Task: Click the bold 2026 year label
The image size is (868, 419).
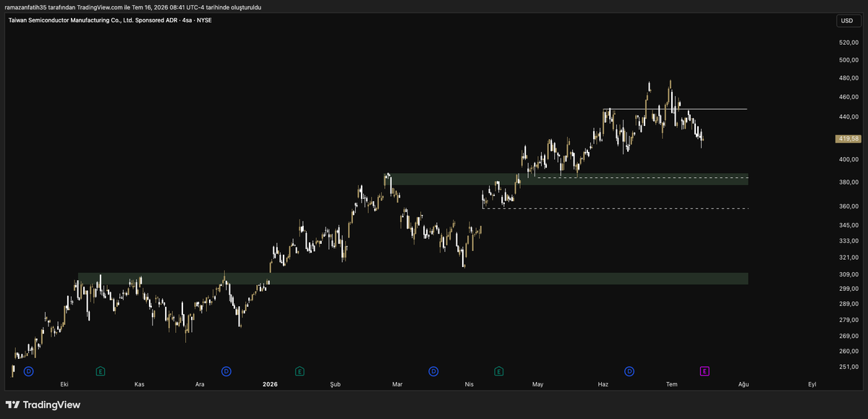Action: pyautogui.click(x=270, y=385)
